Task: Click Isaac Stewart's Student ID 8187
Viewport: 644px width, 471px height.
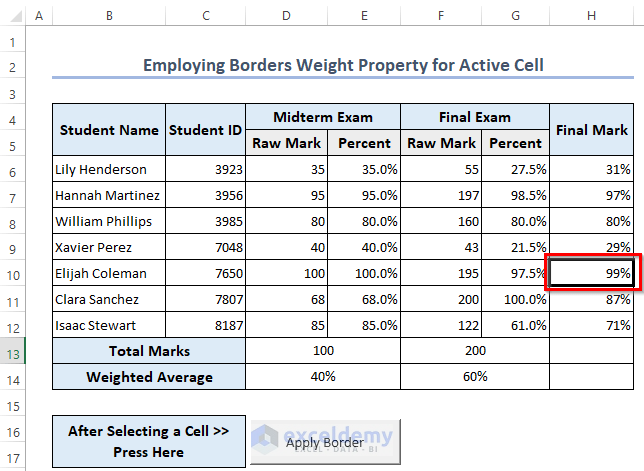Action: coord(205,325)
